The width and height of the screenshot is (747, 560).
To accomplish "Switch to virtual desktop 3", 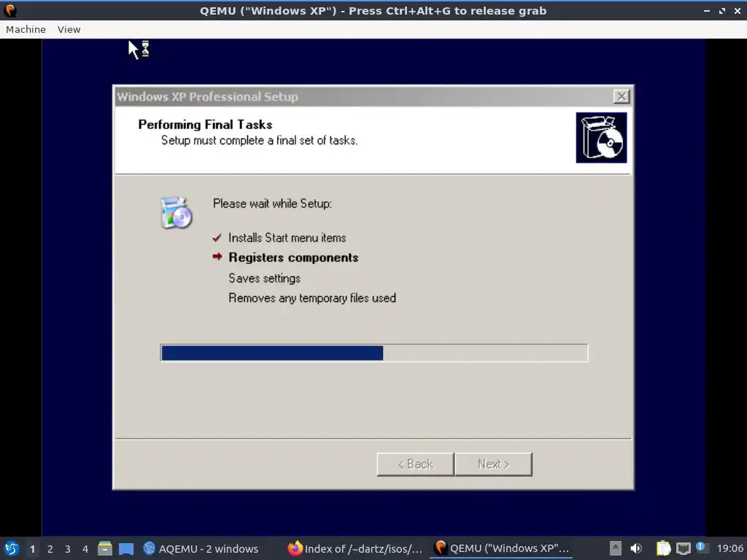I will (68, 549).
